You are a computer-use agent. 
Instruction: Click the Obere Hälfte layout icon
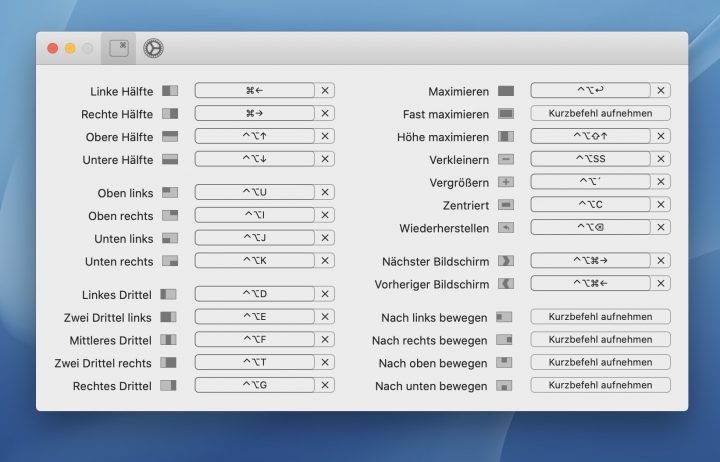point(169,136)
